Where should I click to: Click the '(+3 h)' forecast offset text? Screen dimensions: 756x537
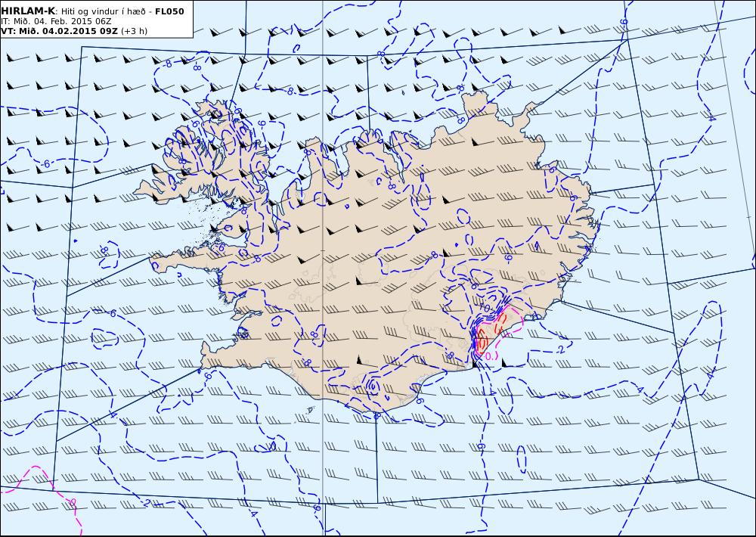134,31
